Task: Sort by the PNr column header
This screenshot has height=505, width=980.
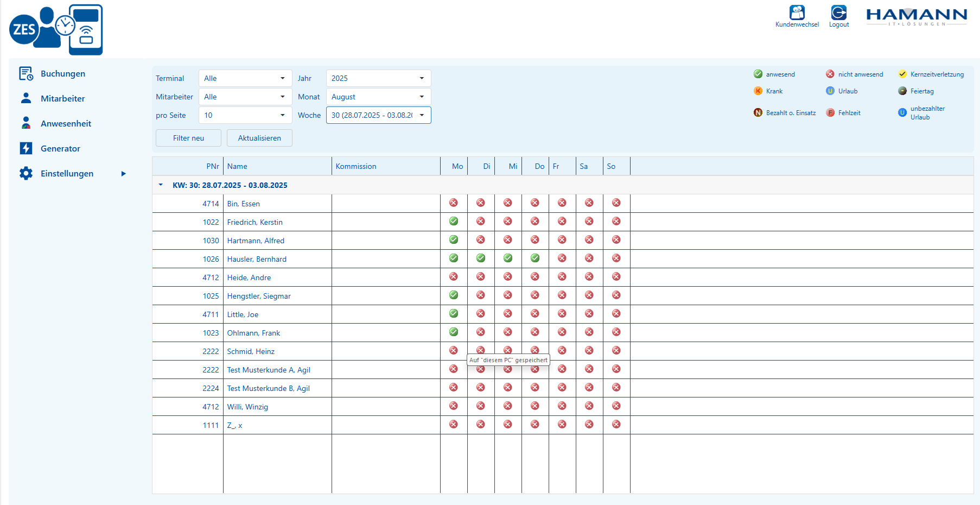Action: 188,166
